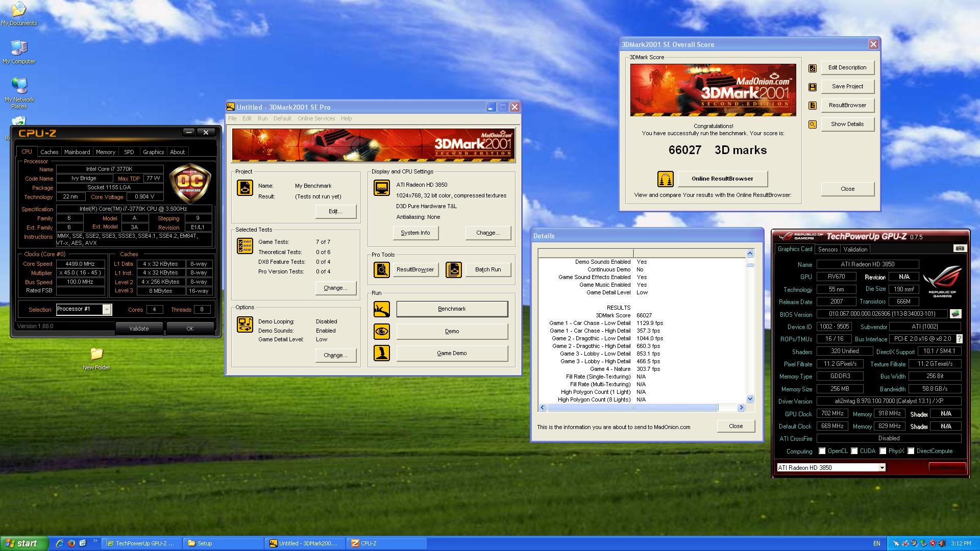Click the Benchmark button
Viewport: 980px width, 551px height.
pyautogui.click(x=452, y=309)
